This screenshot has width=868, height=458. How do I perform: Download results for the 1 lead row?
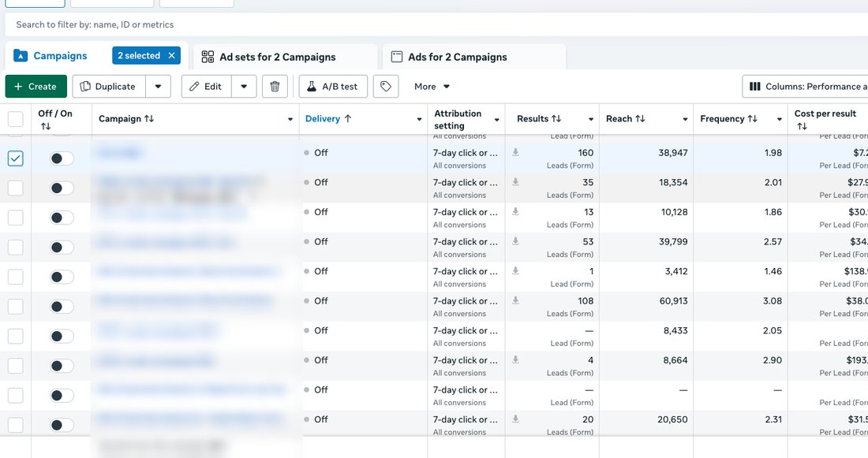coord(515,270)
